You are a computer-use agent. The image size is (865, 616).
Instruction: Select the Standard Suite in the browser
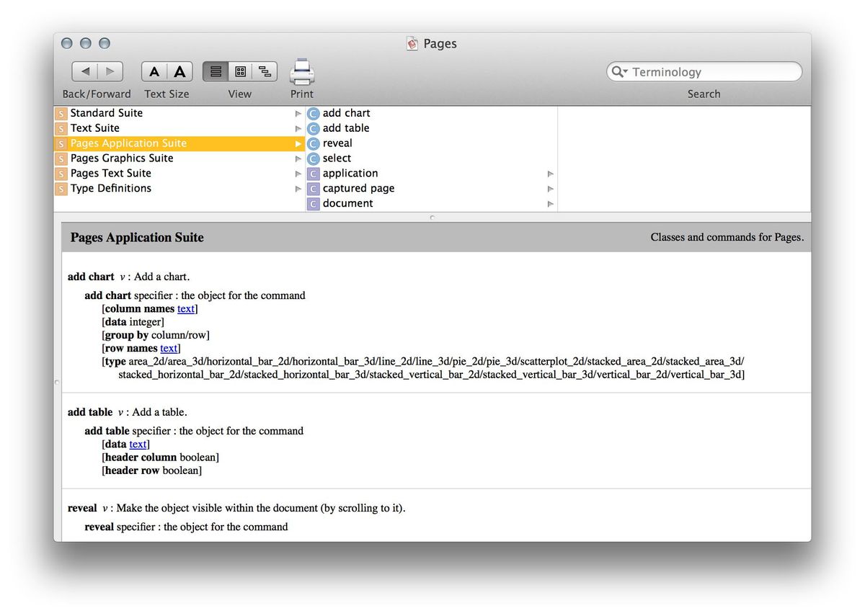(106, 112)
